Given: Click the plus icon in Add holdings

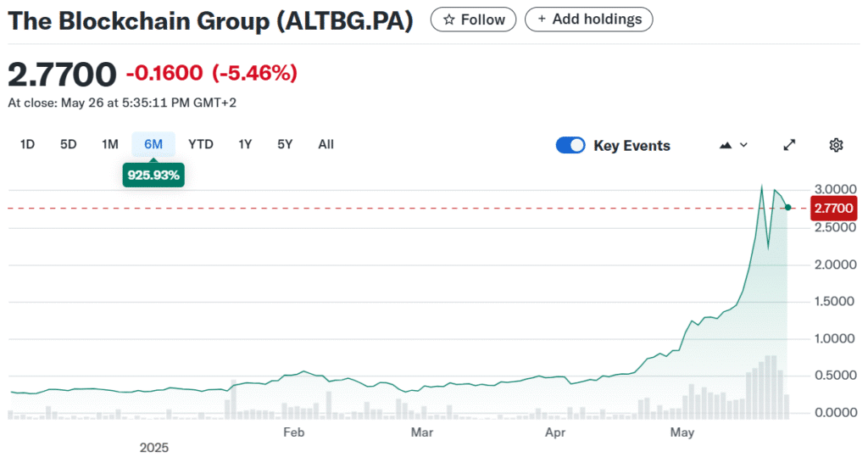Looking at the screenshot, I should point(542,19).
